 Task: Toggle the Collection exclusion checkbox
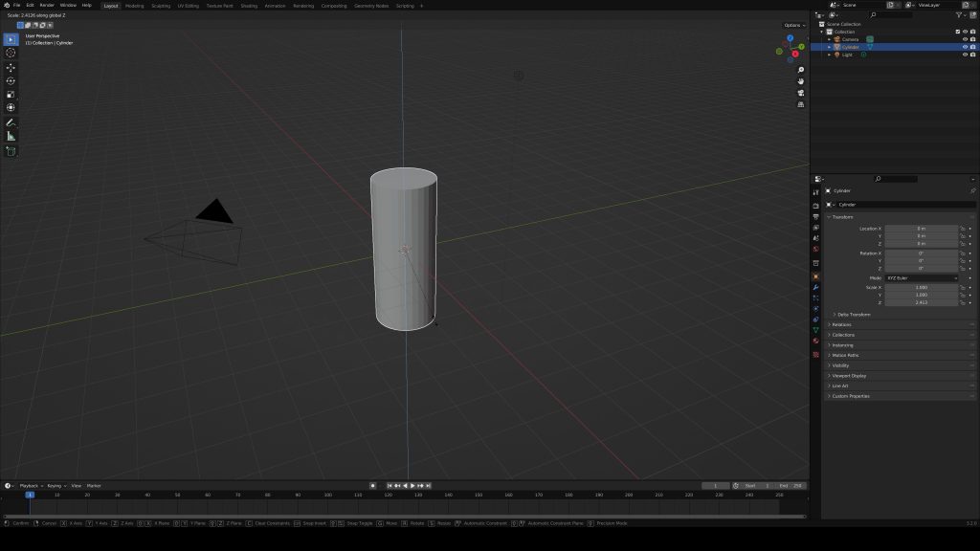tap(958, 31)
